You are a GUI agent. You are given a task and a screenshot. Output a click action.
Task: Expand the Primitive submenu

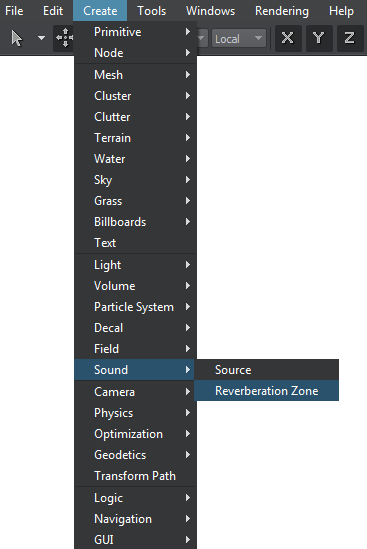pos(135,32)
